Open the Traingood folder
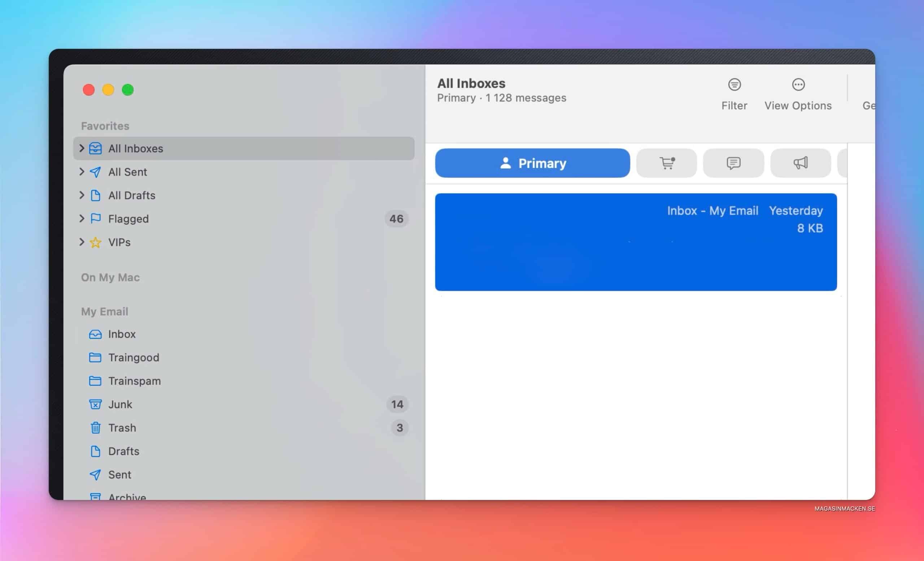This screenshot has width=924, height=561. 244,357
